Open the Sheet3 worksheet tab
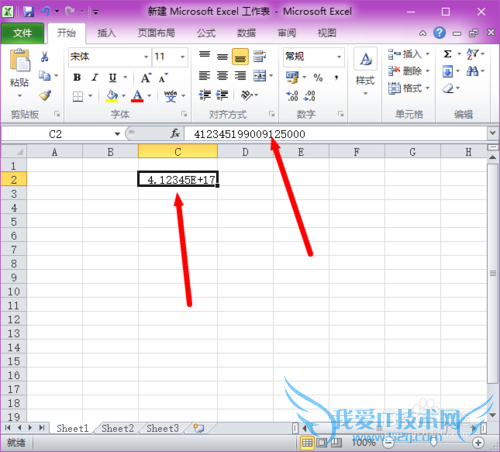 (163, 428)
